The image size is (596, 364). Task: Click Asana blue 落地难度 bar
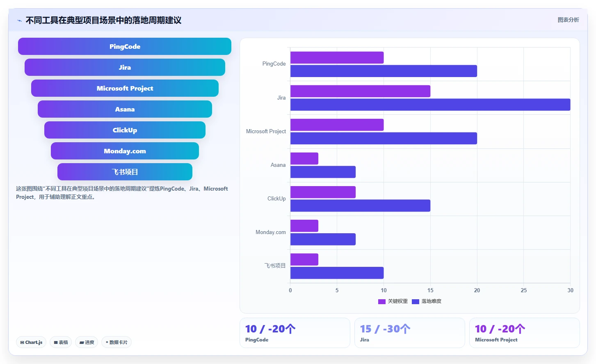pyautogui.click(x=323, y=172)
